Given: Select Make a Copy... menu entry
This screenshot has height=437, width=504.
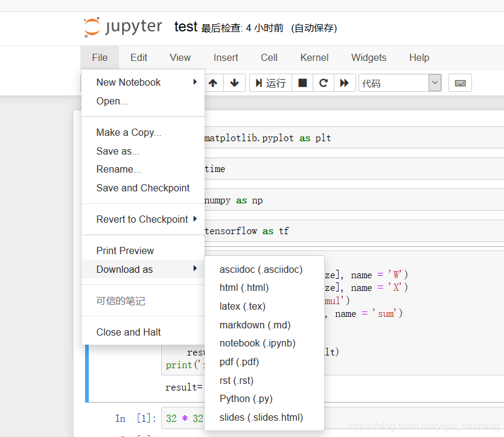Looking at the screenshot, I should (143, 132).
